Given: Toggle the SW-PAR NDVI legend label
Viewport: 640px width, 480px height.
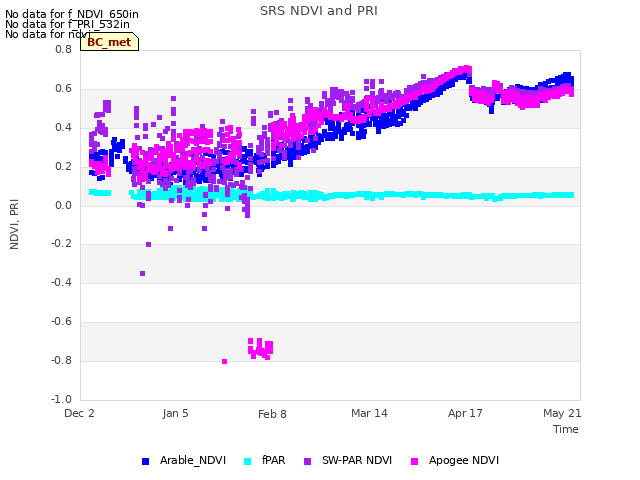Looking at the screenshot, I should [357, 460].
